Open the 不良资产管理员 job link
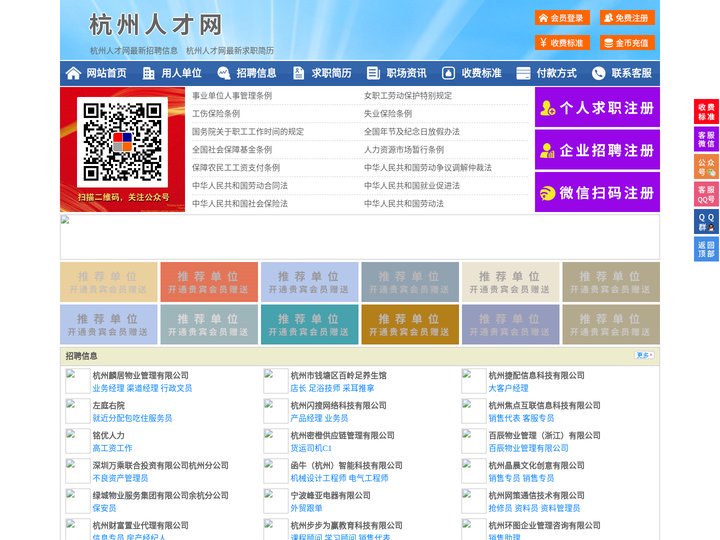This screenshot has width=720, height=540. (x=120, y=478)
